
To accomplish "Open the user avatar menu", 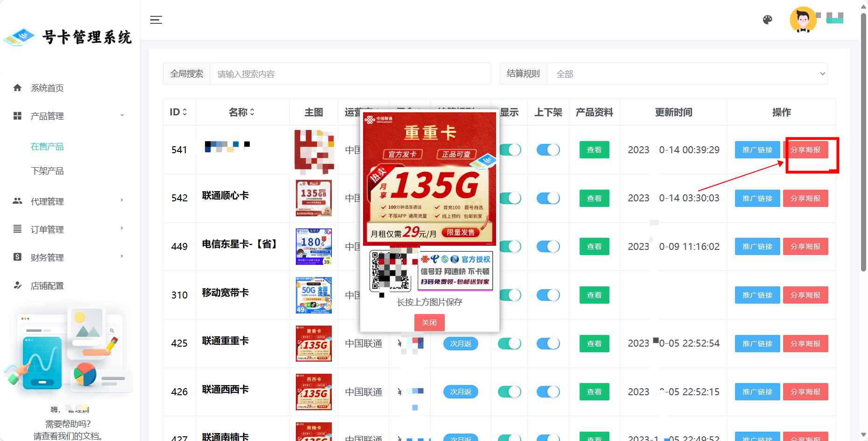I will point(803,20).
